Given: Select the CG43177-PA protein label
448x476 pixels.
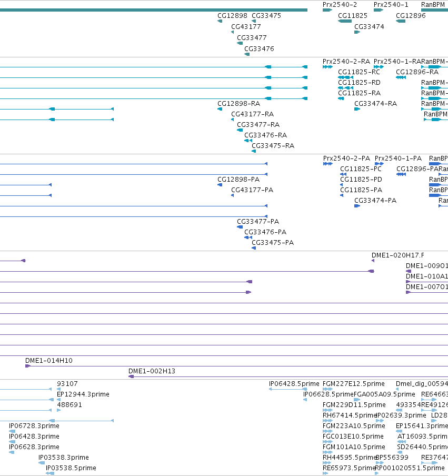Looking at the screenshot, I should click(x=252, y=190).
